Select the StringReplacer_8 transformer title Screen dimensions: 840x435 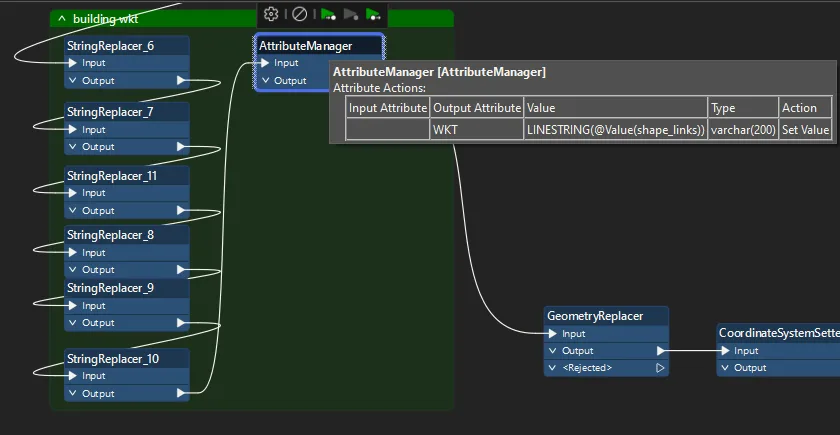click(110, 235)
